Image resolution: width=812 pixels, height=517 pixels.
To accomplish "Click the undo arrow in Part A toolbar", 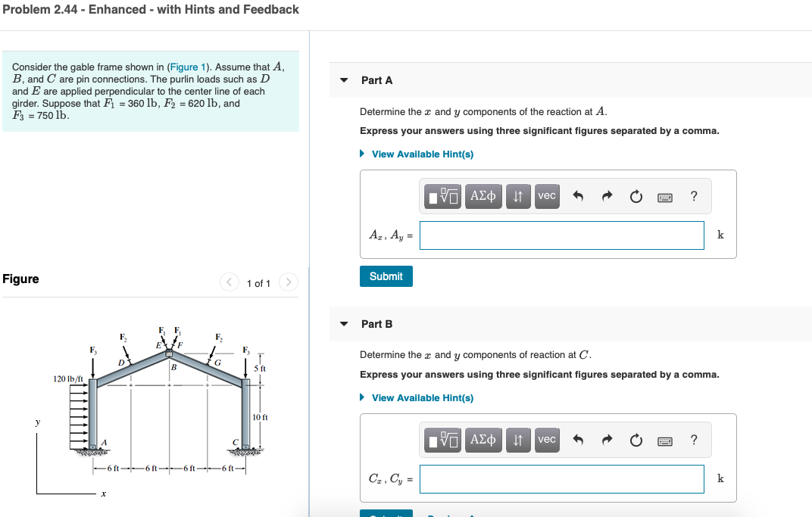I will (579, 195).
